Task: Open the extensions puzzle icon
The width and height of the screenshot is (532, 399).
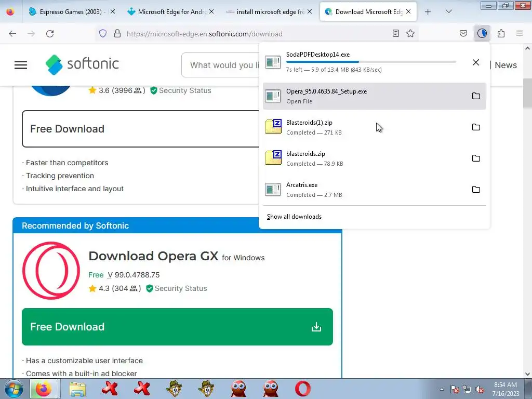Action: pyautogui.click(x=501, y=33)
